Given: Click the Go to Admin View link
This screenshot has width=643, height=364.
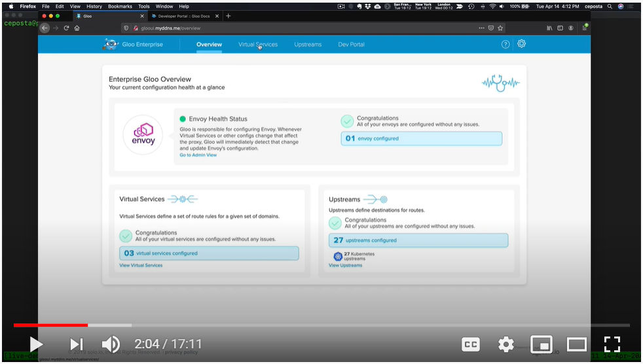Looking at the screenshot, I should [198, 155].
